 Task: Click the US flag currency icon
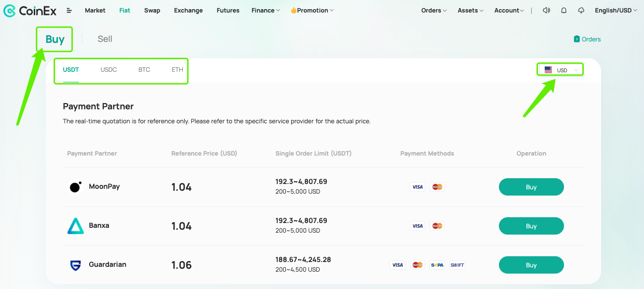click(549, 70)
